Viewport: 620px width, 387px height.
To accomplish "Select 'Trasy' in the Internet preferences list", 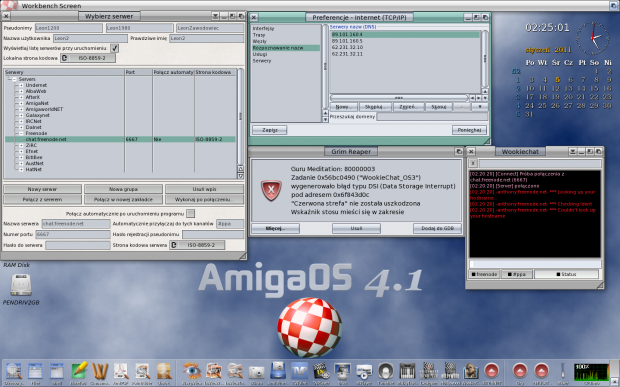I will point(259,35).
